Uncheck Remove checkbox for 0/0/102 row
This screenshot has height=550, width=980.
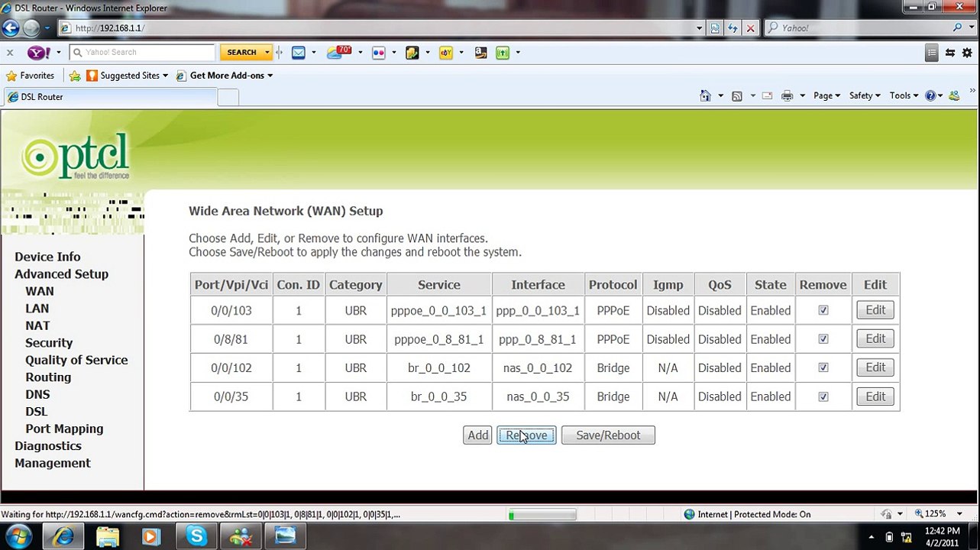click(823, 368)
